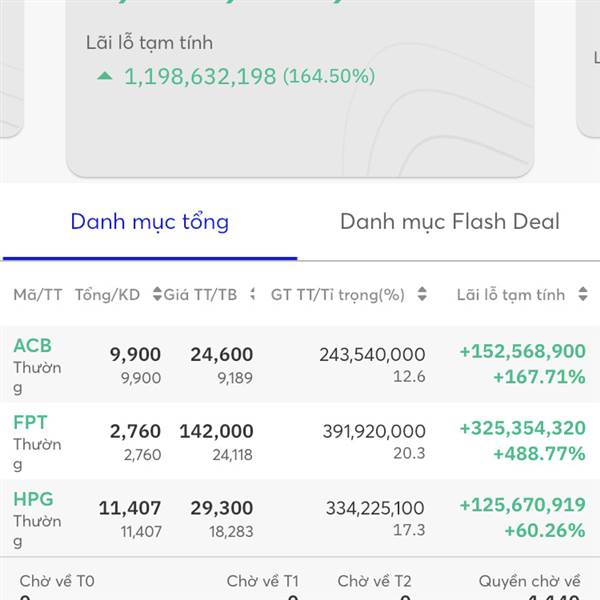Open the ACB stock ticker
600x600 pixels.
coord(33,346)
